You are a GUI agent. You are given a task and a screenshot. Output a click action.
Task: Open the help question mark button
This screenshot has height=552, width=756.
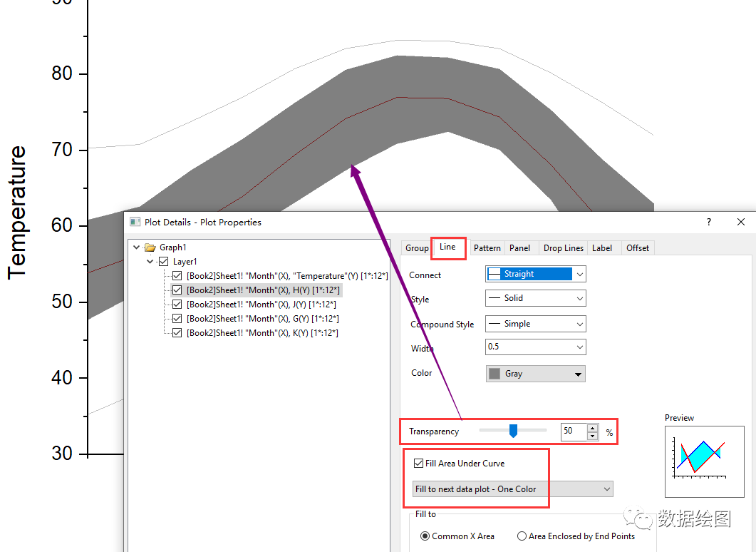[x=708, y=222]
